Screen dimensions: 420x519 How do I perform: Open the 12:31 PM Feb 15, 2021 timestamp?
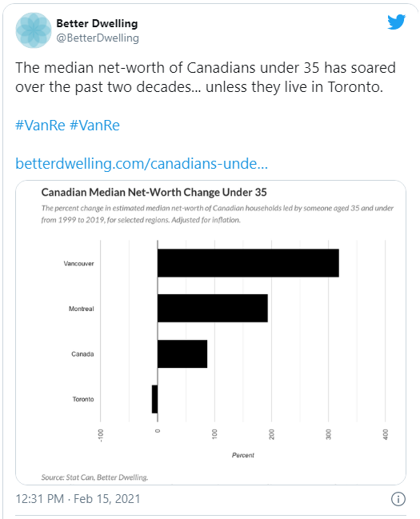(x=78, y=498)
